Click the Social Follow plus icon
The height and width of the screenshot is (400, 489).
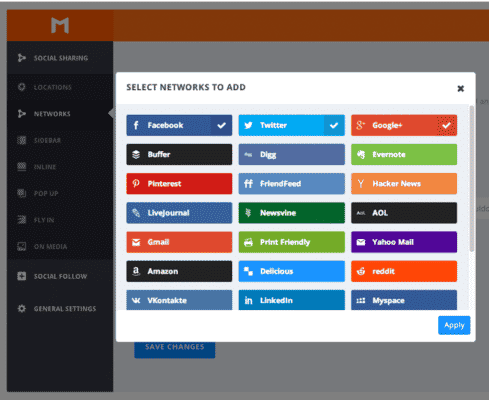click(x=22, y=276)
